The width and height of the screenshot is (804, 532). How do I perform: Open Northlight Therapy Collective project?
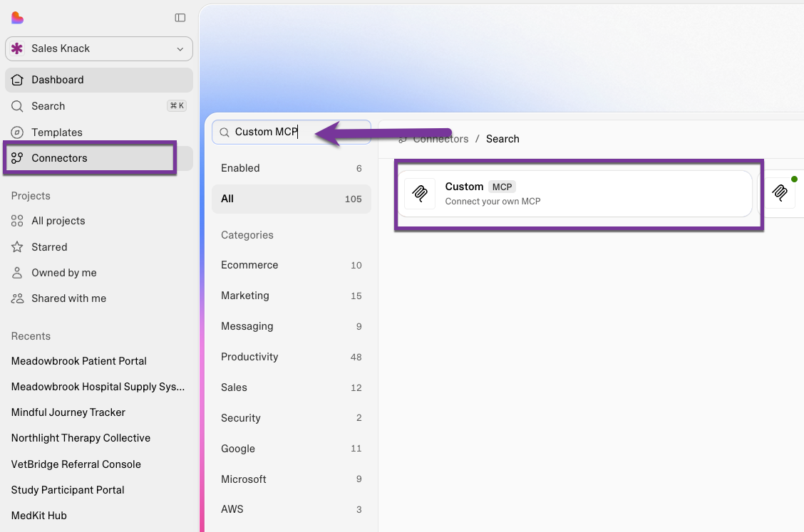[81, 438]
